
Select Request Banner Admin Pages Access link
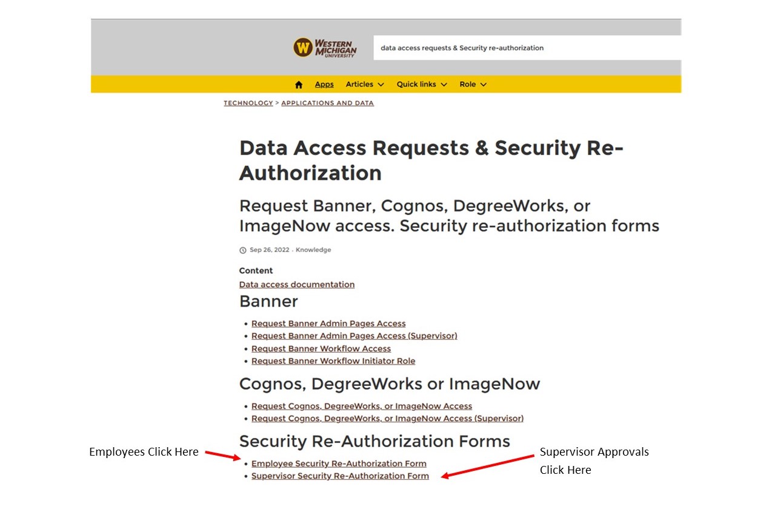328,324
